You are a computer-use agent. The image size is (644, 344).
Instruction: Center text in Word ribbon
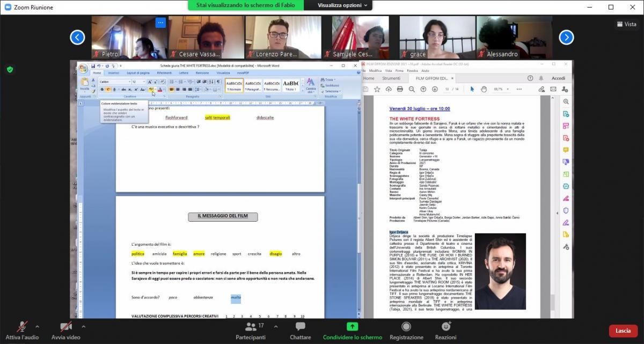[178, 89]
